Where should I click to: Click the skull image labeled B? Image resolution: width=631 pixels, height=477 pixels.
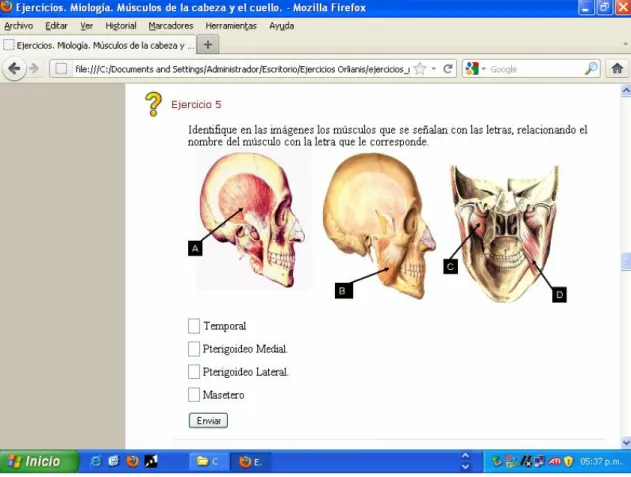(x=380, y=226)
